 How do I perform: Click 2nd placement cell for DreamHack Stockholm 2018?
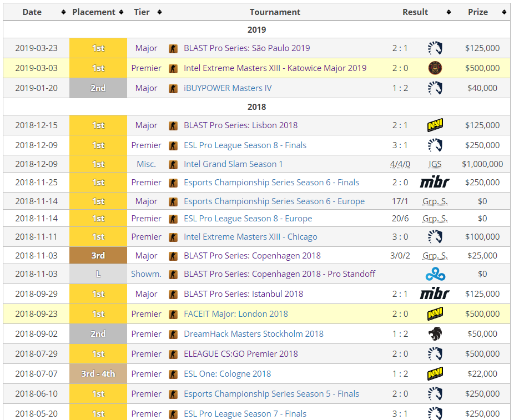click(98, 334)
